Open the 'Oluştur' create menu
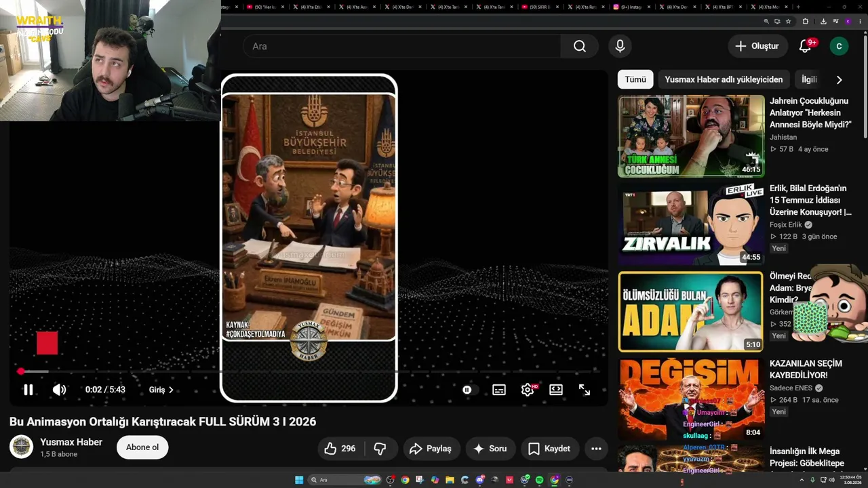Viewport: 868px width, 488px height. (x=757, y=46)
